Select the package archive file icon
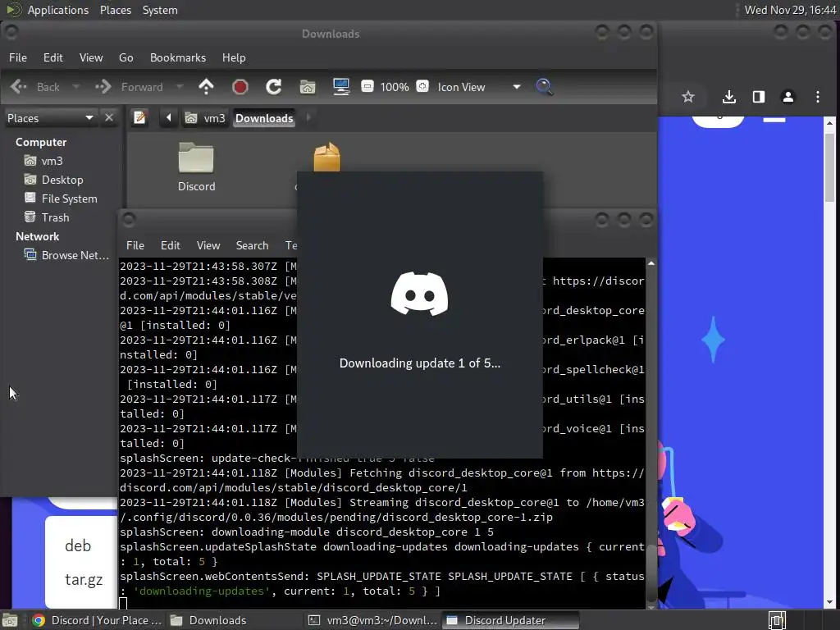Image resolution: width=840 pixels, height=630 pixels. (x=326, y=157)
